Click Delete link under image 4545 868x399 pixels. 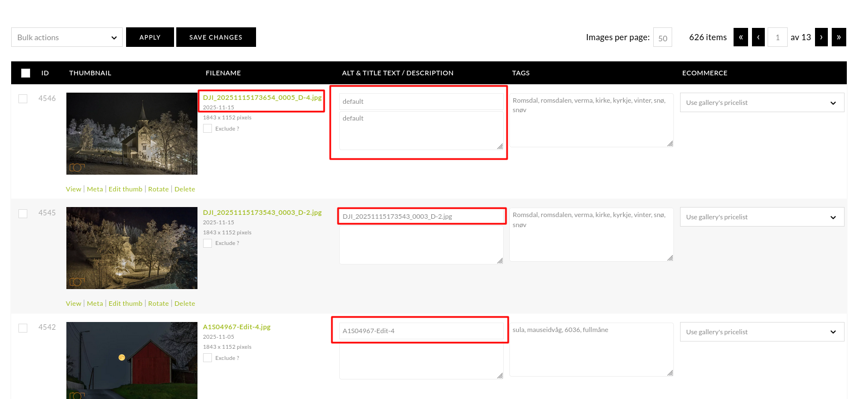tap(185, 304)
